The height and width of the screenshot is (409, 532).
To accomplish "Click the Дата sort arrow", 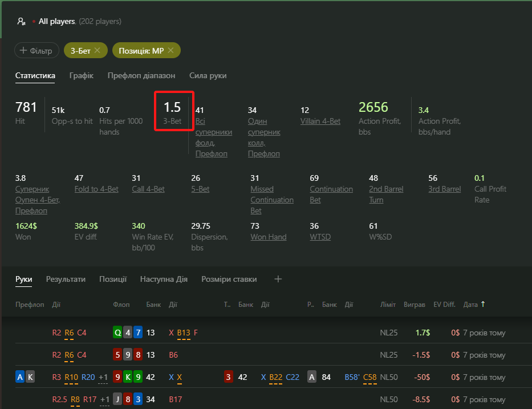I will (x=483, y=304).
